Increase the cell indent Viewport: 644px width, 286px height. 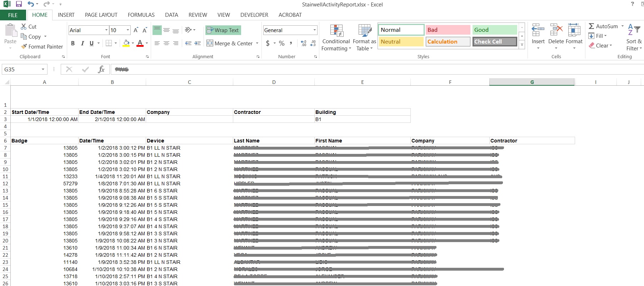[198, 43]
